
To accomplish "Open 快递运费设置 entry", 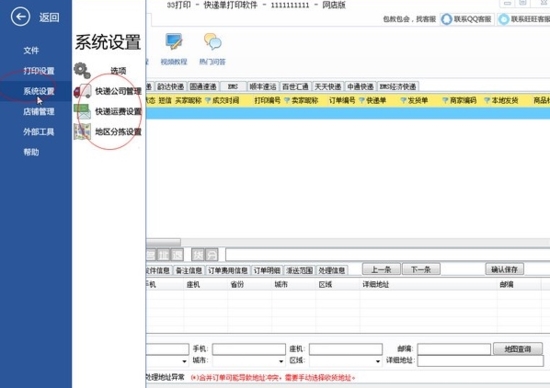I will click(x=118, y=112).
